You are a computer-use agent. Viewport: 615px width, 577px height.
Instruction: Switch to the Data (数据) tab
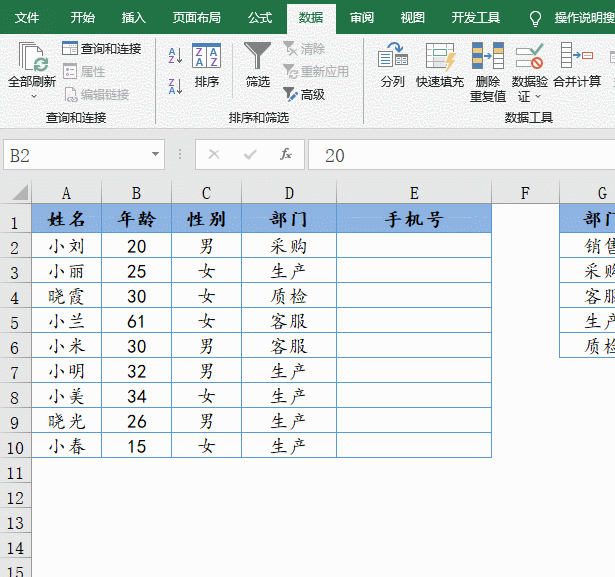pyautogui.click(x=311, y=18)
